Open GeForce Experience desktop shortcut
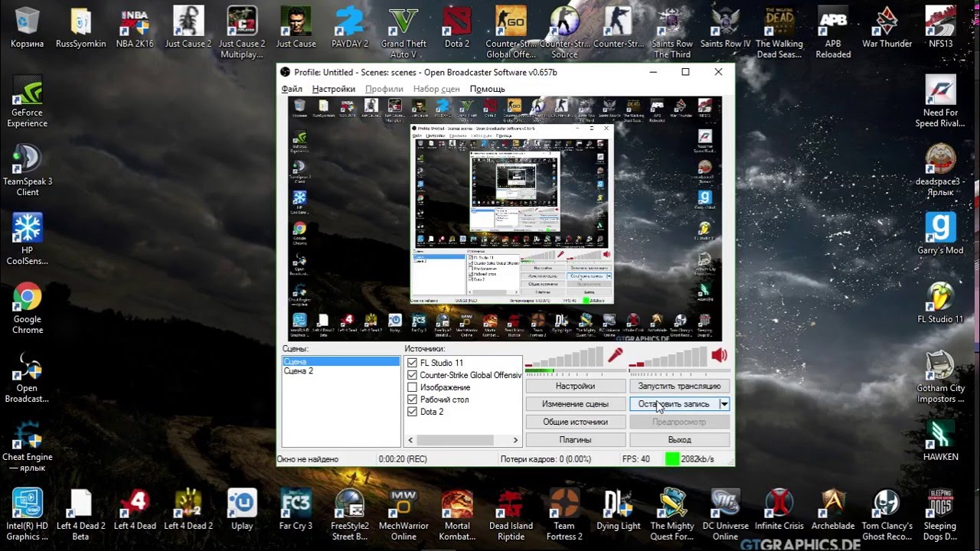 (x=28, y=102)
